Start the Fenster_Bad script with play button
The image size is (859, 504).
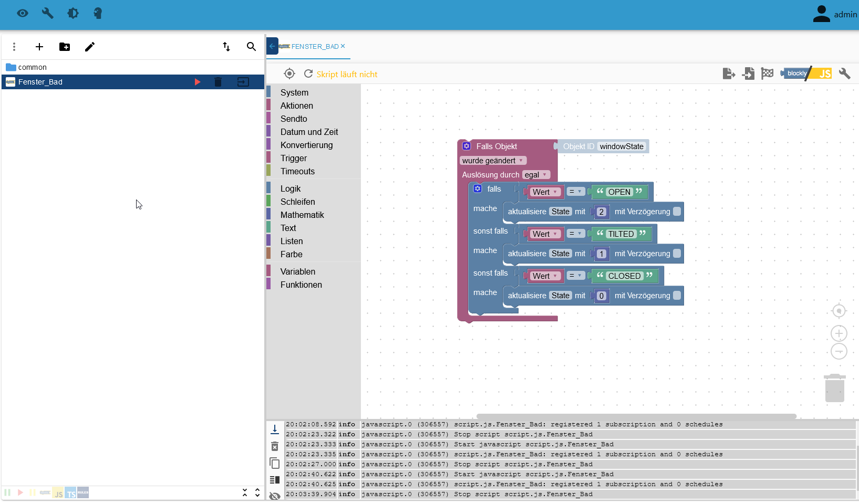[x=198, y=82]
